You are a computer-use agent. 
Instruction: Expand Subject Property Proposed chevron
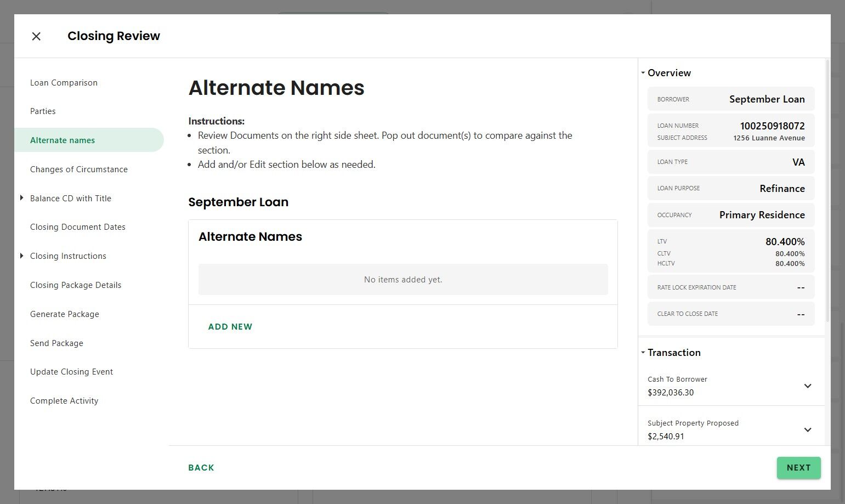point(807,430)
